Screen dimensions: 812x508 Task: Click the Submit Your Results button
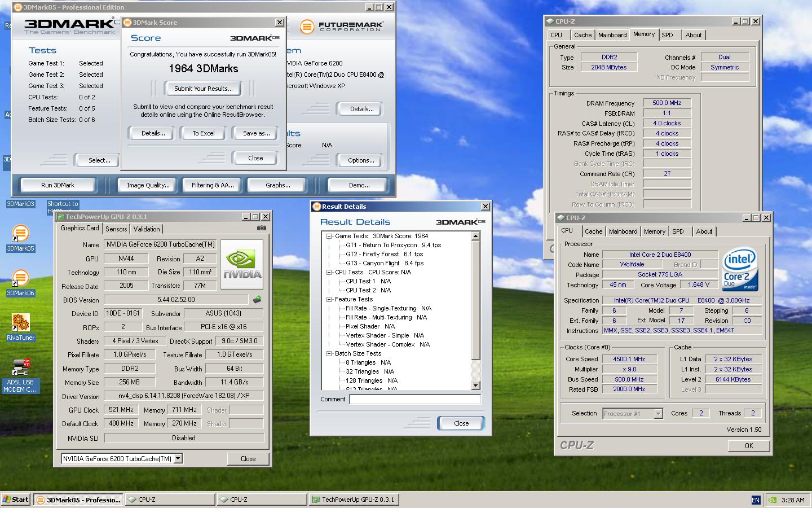click(x=203, y=89)
